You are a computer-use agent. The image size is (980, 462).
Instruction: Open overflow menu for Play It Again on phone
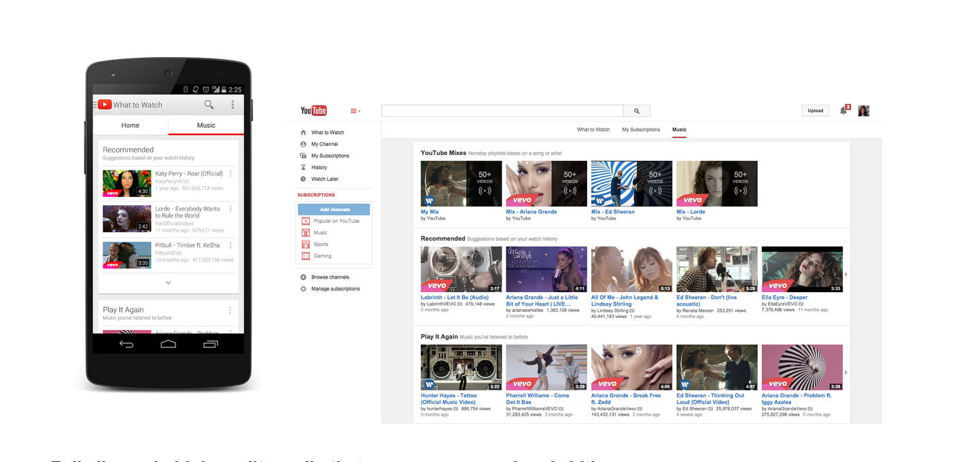coord(230,310)
